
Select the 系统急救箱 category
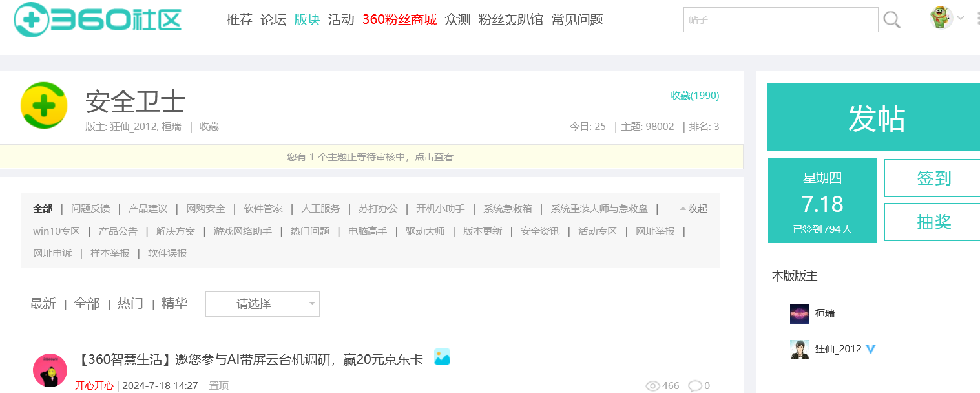click(508, 209)
